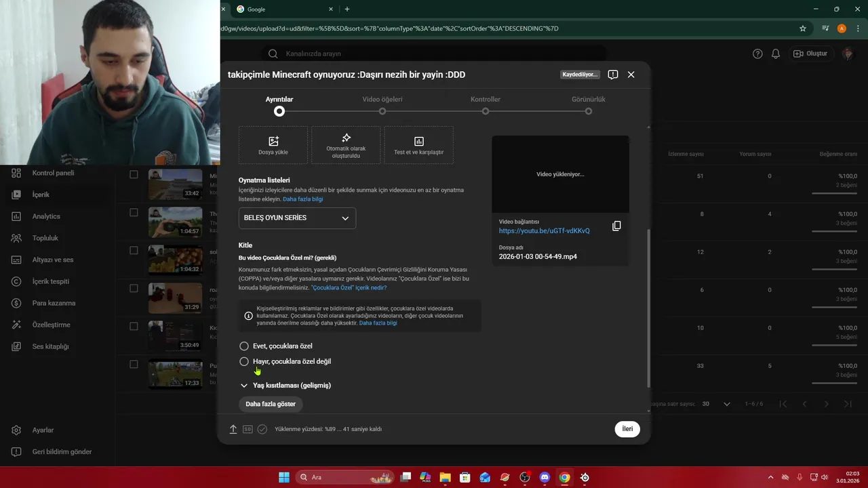Click the İleri button

point(627,429)
